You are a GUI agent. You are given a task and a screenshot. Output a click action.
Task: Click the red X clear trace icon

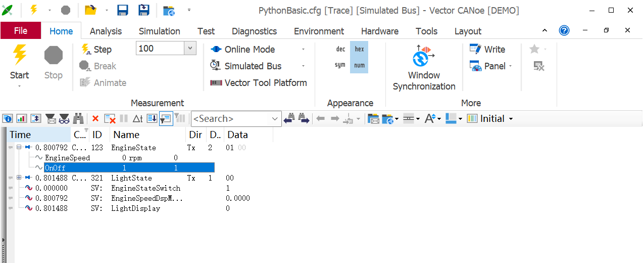95,118
